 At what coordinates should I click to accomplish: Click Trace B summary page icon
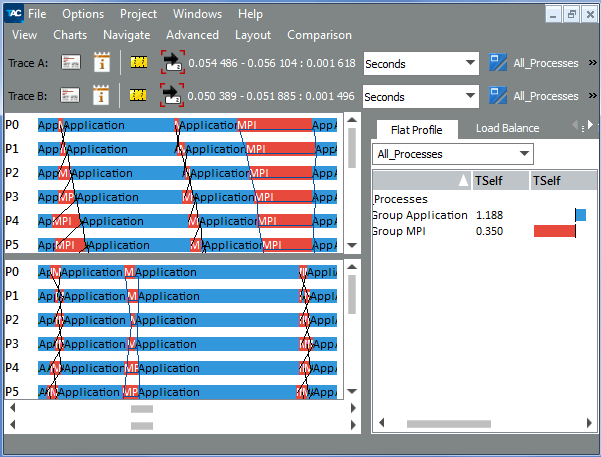click(70, 95)
